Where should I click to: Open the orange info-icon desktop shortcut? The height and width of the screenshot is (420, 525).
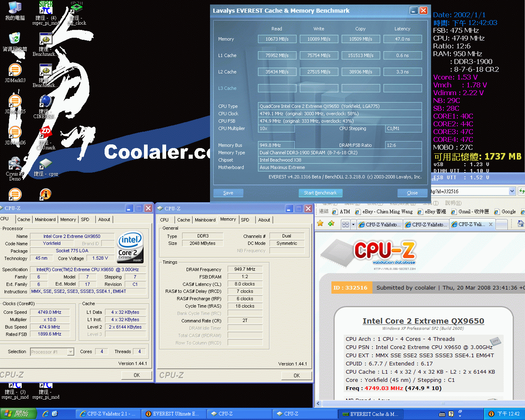45,194
